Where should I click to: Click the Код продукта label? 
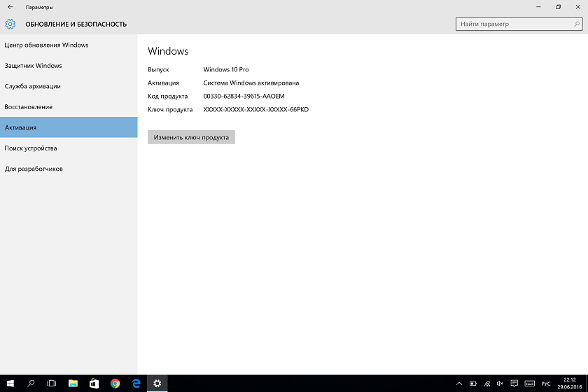click(x=167, y=96)
